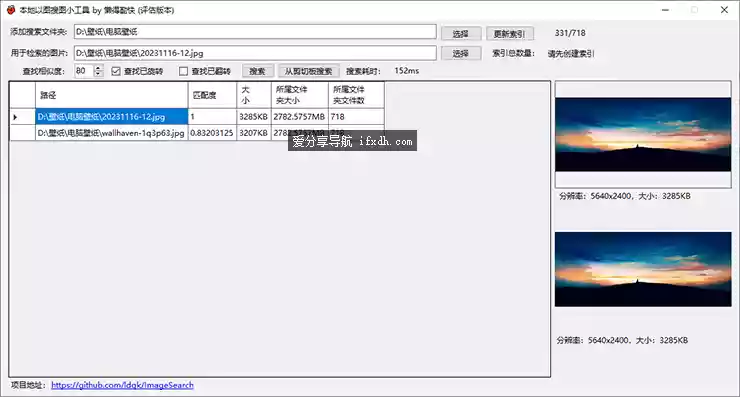Screen dimensions: 740x397
Task: Click the lower sunset preview image
Action: click(x=643, y=269)
